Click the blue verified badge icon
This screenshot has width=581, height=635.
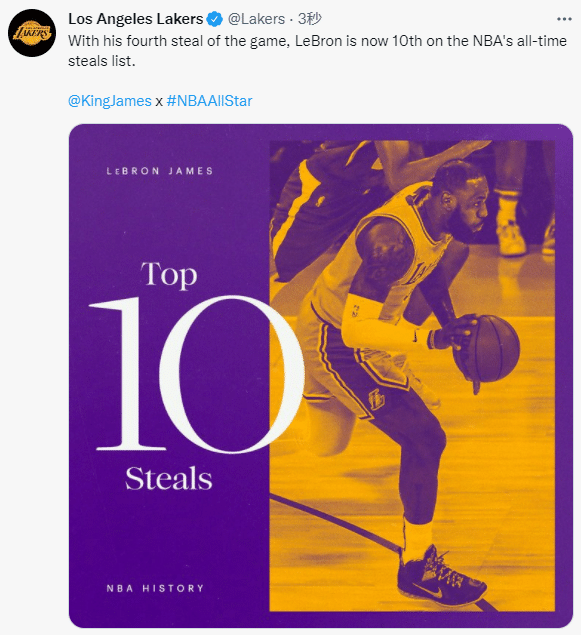click(x=215, y=19)
